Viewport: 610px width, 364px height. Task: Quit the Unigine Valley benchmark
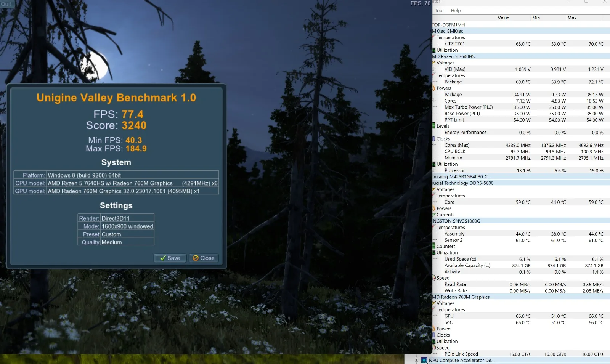click(6, 4)
